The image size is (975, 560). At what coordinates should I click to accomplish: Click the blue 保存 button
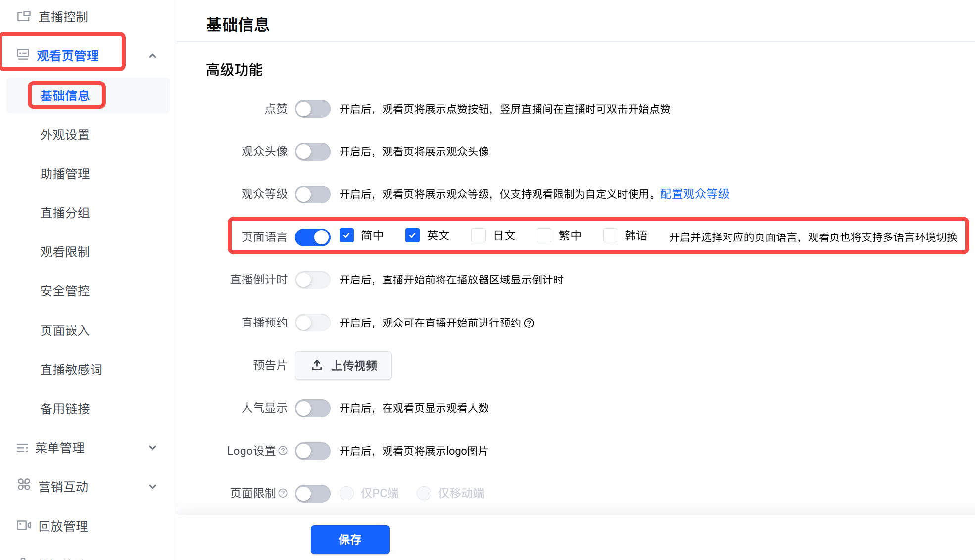(350, 539)
